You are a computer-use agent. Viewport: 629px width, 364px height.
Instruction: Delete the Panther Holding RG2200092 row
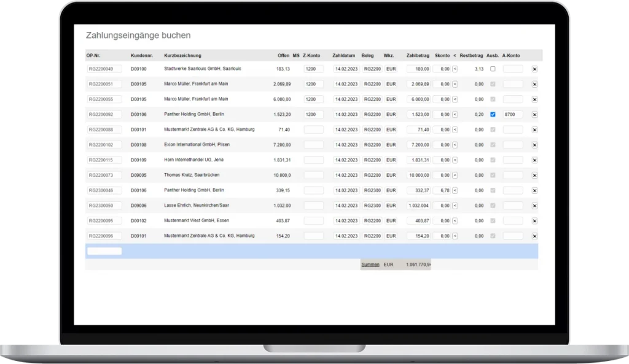534,115
